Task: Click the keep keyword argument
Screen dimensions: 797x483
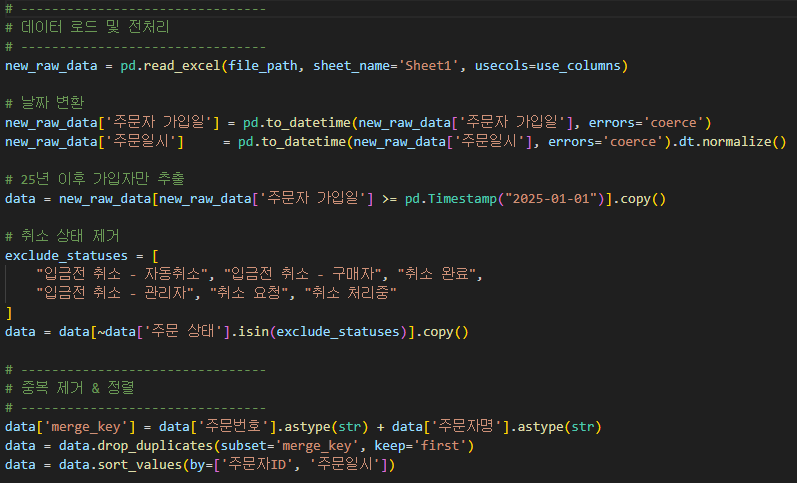Action: (x=389, y=446)
